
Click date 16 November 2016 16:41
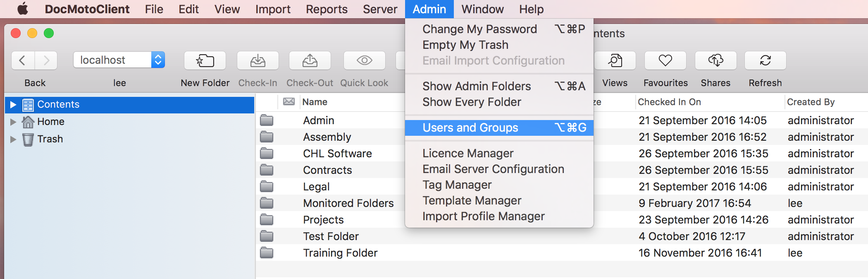click(x=700, y=253)
